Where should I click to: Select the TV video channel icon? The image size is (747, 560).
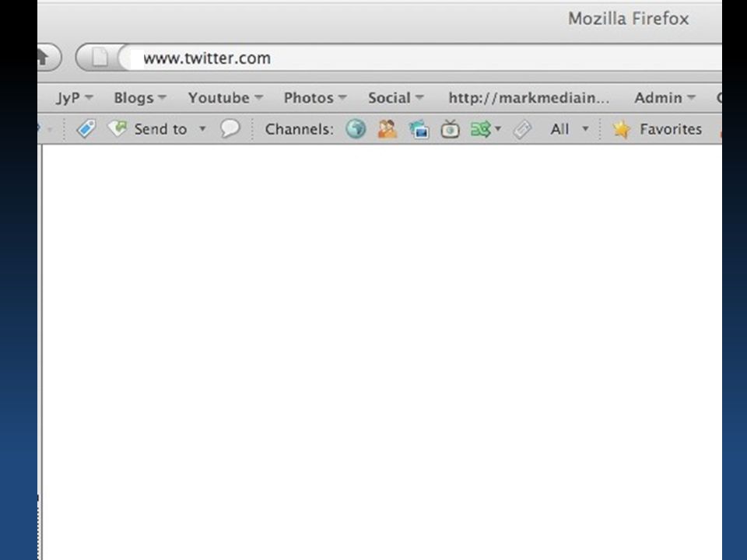[451, 129]
